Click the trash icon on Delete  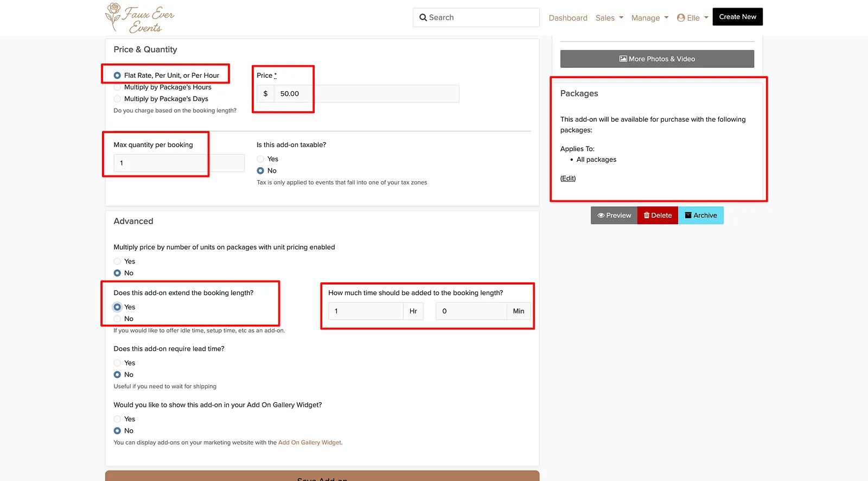coord(647,216)
